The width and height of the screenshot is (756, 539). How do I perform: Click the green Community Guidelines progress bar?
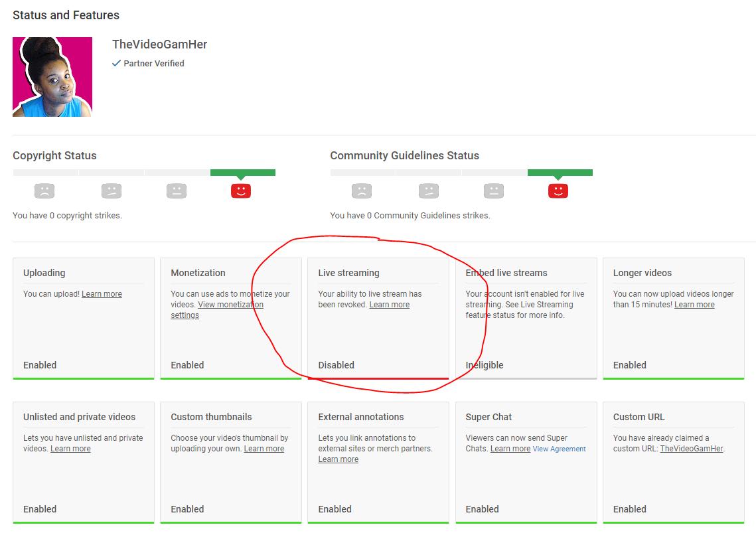tap(560, 173)
